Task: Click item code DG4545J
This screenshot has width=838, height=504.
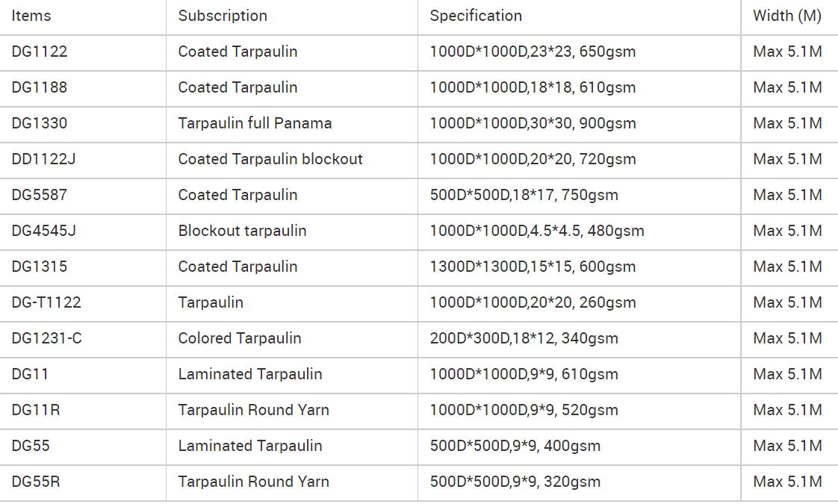Action: pos(44,231)
